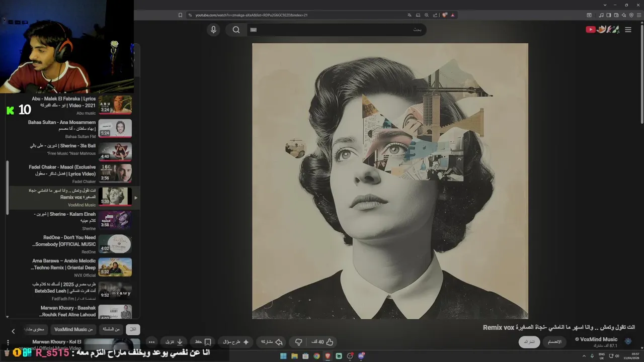This screenshot has width=644, height=362.
Task: Click the VoxMind Music channel avatar
Action: [x=628, y=341]
